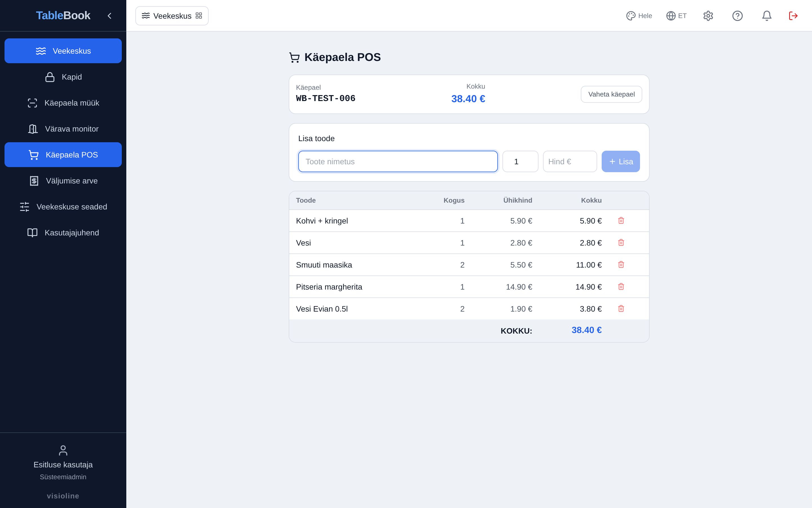Click the Toode column header

[306, 200]
